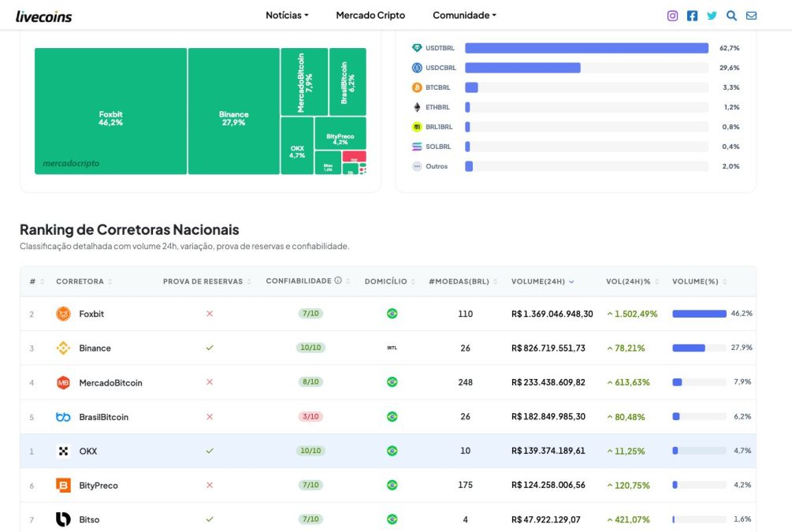Click the ETHBRL Ethereum icon
The width and height of the screenshot is (792, 532).
pyautogui.click(x=417, y=107)
